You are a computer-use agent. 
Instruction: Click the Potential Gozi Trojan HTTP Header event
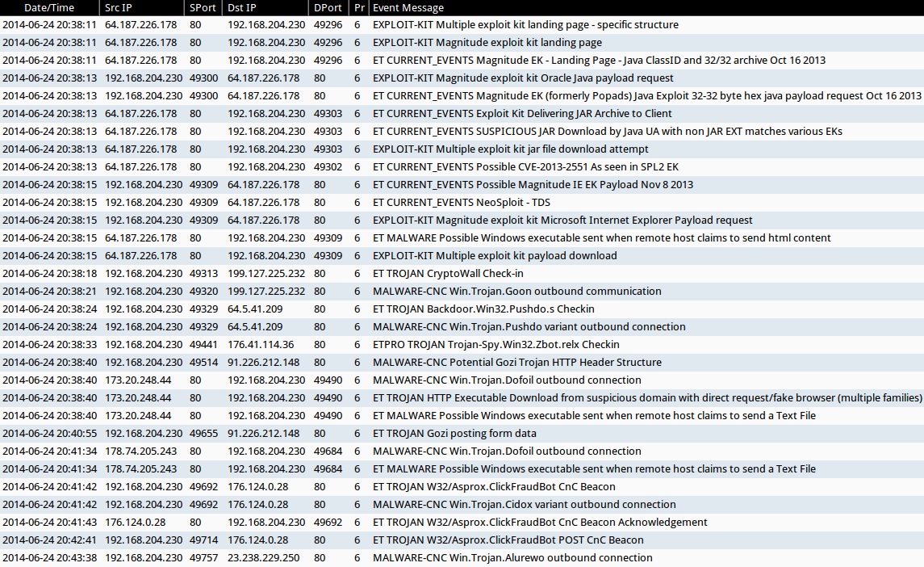516,363
